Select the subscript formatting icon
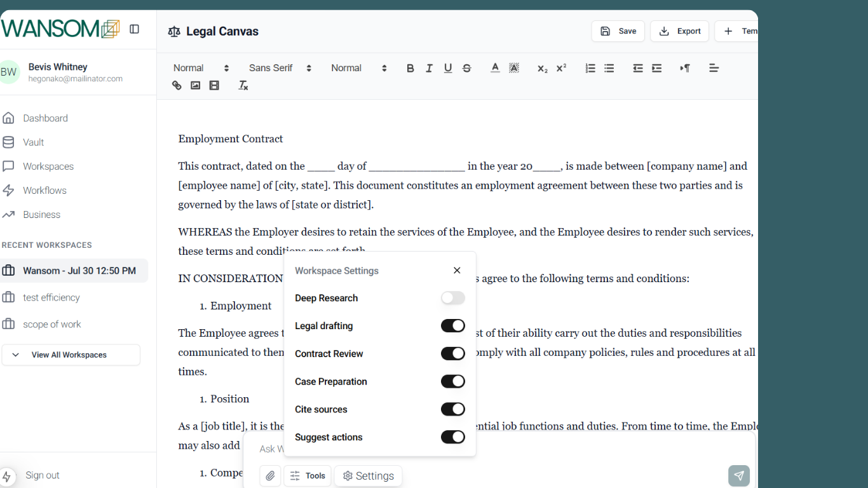 541,68
